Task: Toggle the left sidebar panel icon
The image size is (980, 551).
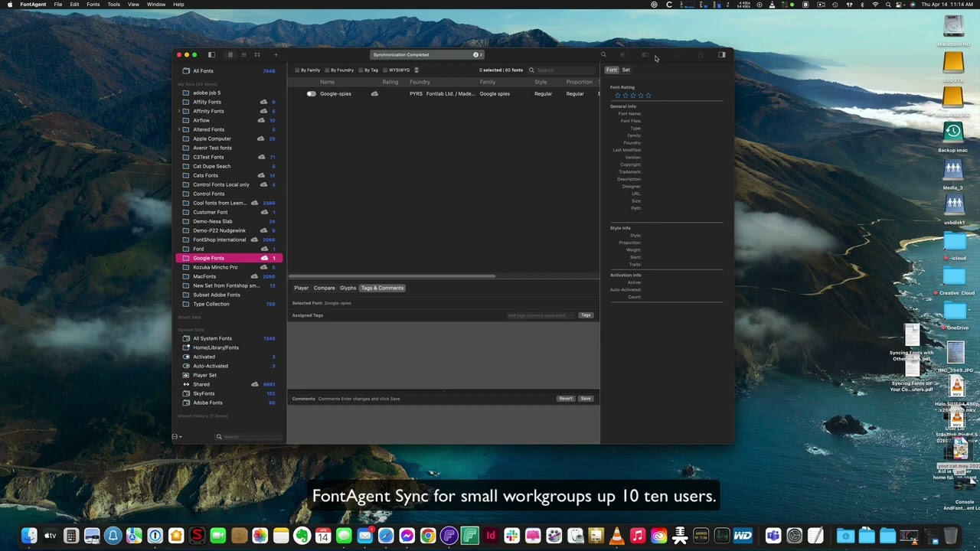Action: click(x=211, y=54)
